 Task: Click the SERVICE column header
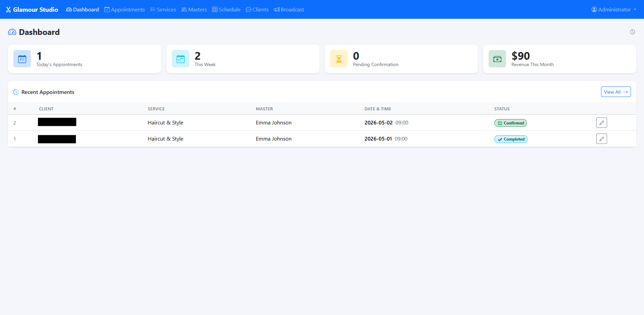pyautogui.click(x=156, y=109)
